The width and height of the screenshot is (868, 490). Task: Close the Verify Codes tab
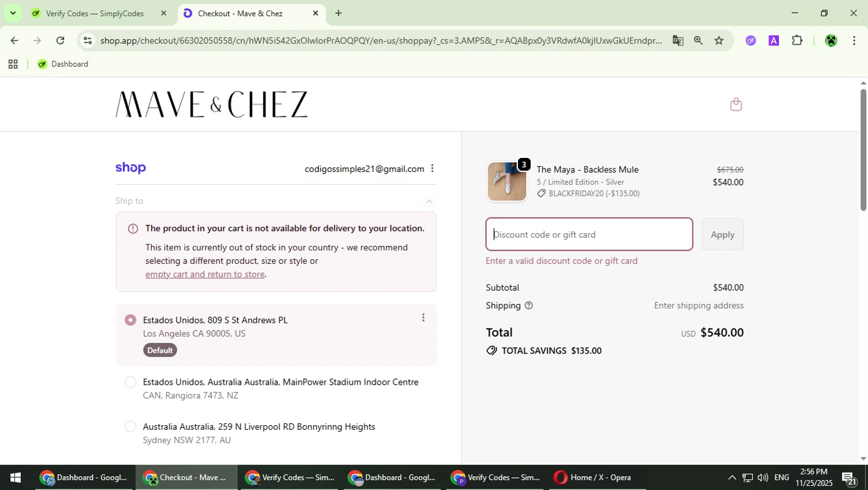click(x=164, y=13)
